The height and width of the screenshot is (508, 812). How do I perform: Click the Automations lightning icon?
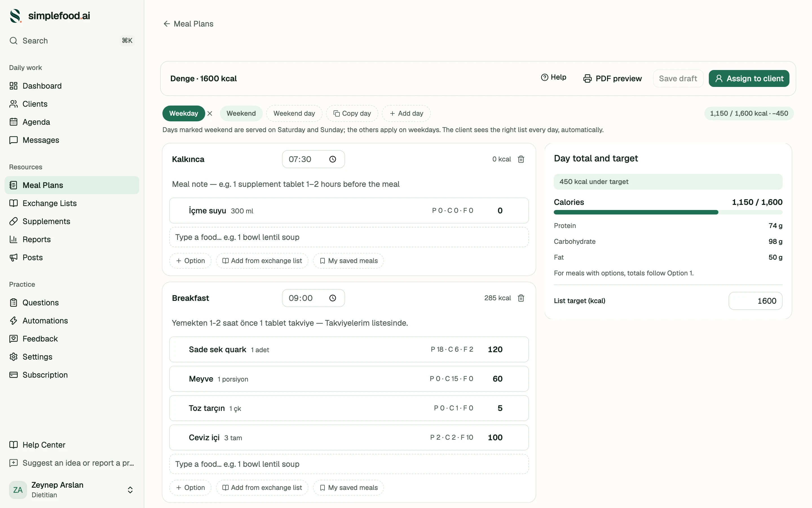14,321
